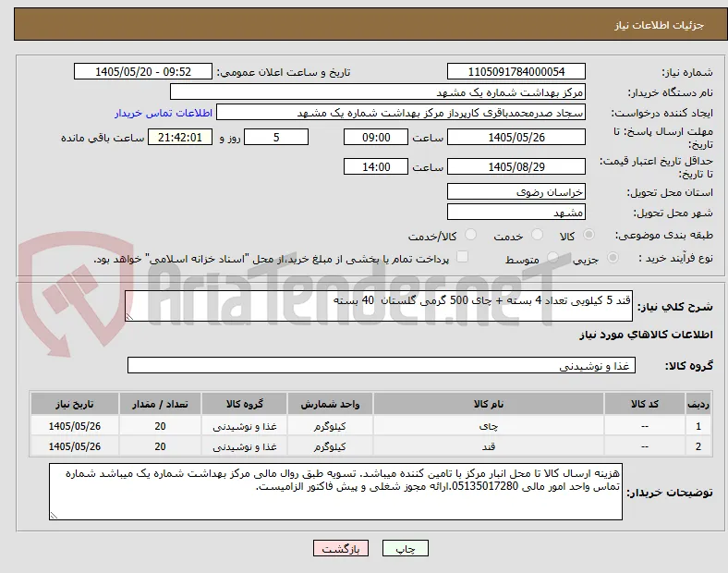Click the چاپ print button
The height and width of the screenshot is (573, 728).
[406, 548]
